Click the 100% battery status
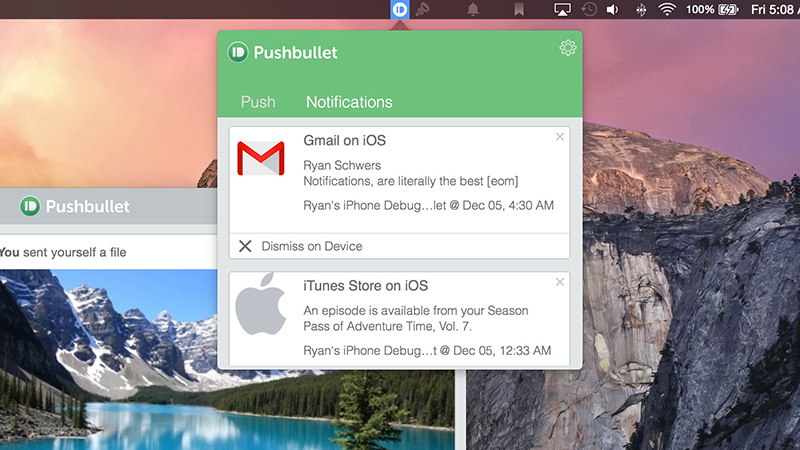 [712, 9]
